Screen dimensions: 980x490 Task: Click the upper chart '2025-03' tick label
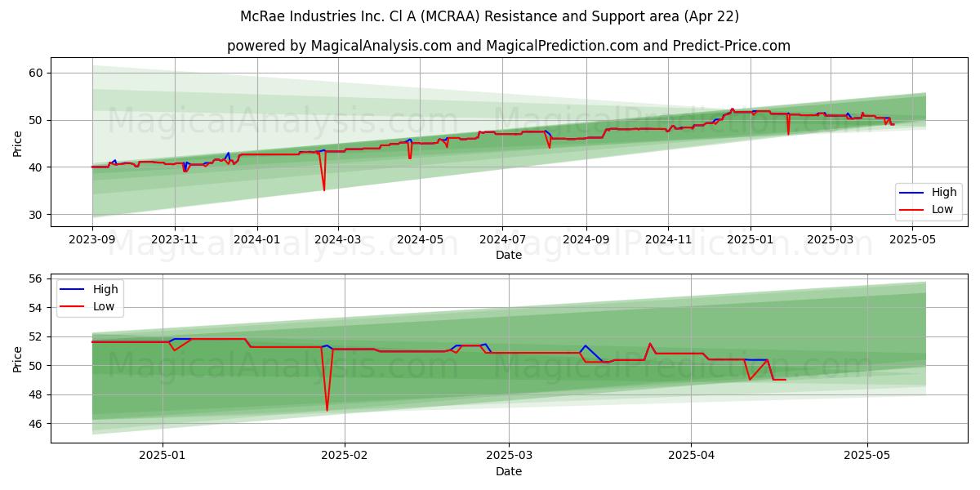(831, 239)
